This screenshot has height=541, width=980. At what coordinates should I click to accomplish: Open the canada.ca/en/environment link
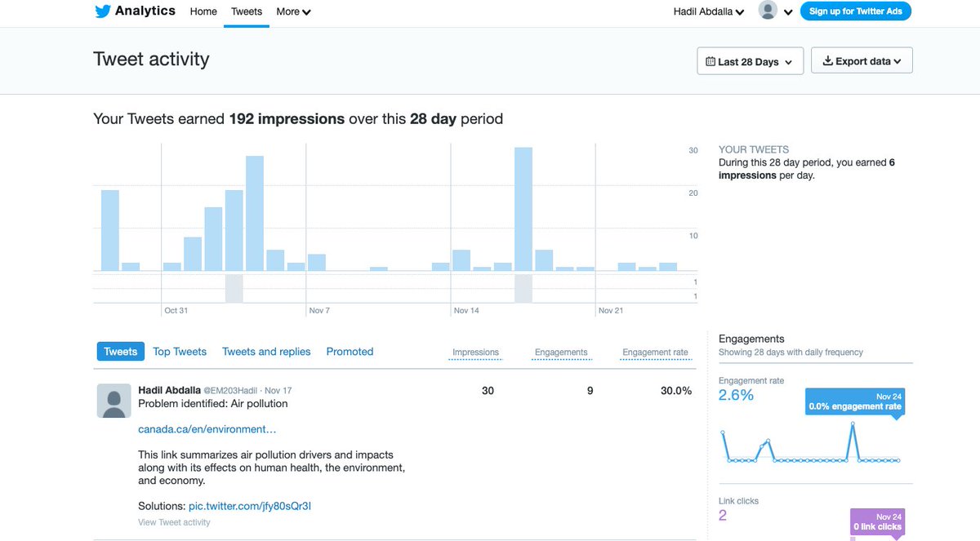point(207,429)
